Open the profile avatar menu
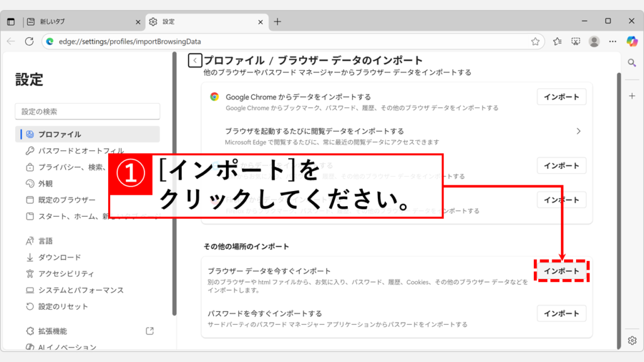 coord(594,41)
